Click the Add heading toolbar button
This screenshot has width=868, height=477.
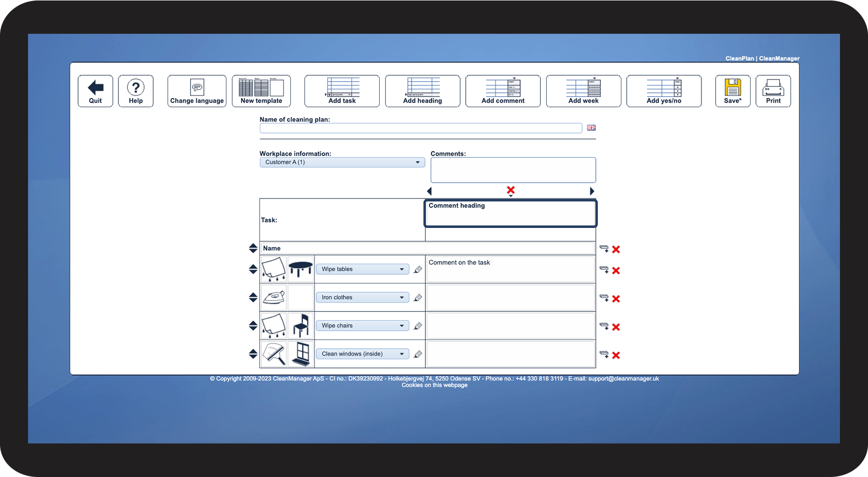[x=422, y=91]
